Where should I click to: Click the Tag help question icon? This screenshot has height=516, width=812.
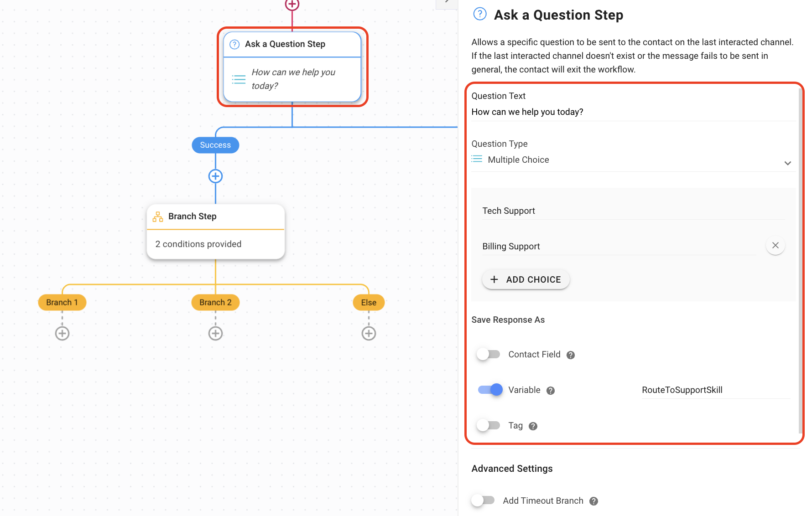coord(533,426)
